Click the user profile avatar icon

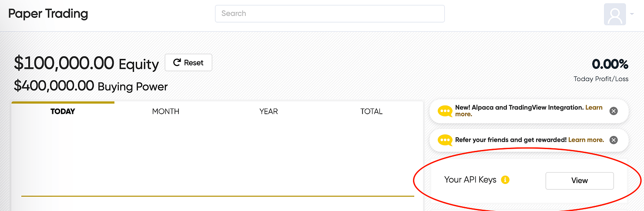(615, 14)
